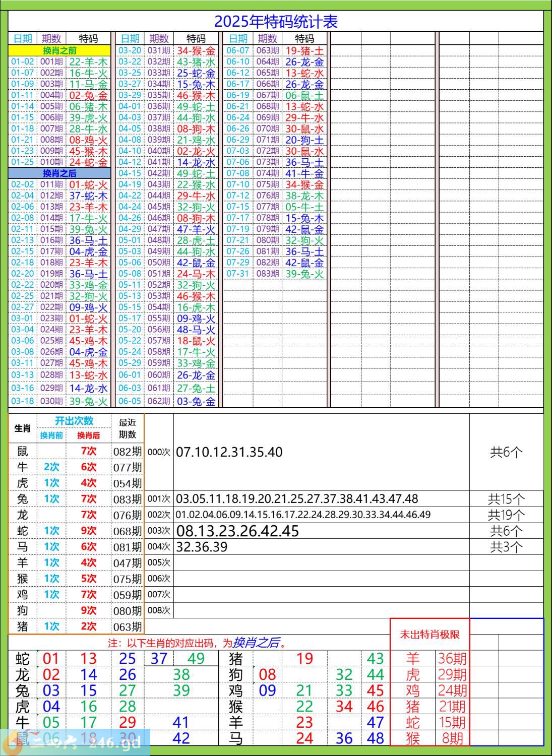Select 9次 in the 狗 statistics row
This screenshot has height=756, width=552.
point(88,610)
